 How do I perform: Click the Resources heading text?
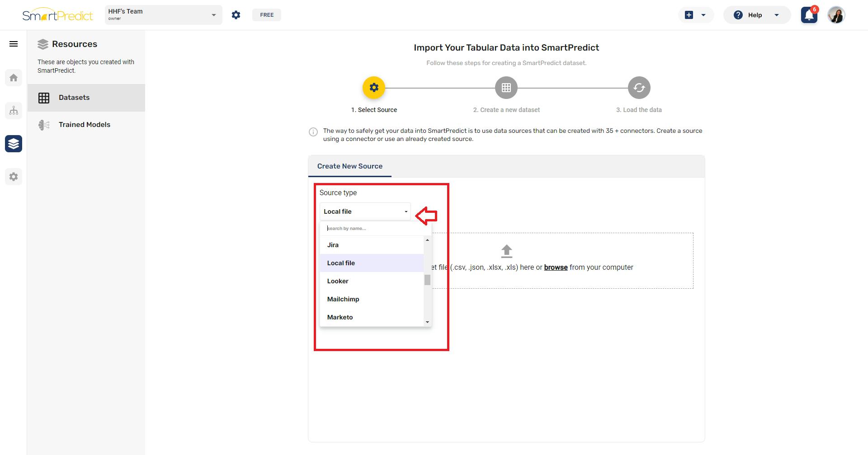75,44
